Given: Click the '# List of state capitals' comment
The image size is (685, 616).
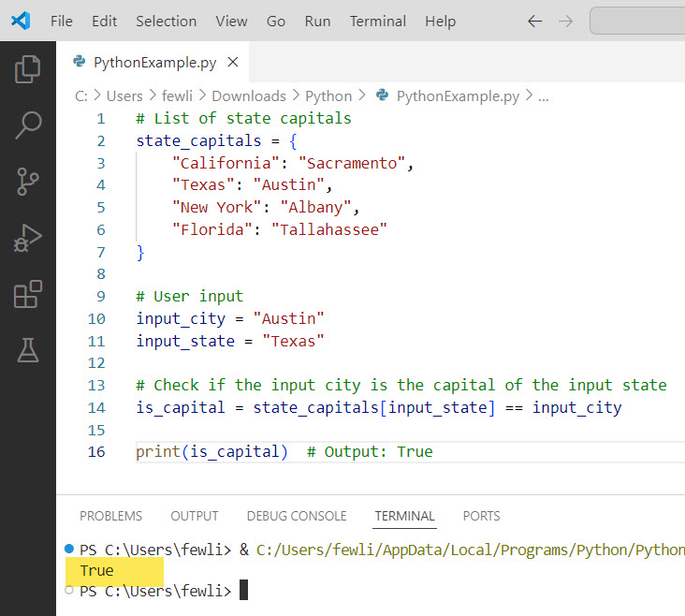Looking at the screenshot, I should (243, 119).
